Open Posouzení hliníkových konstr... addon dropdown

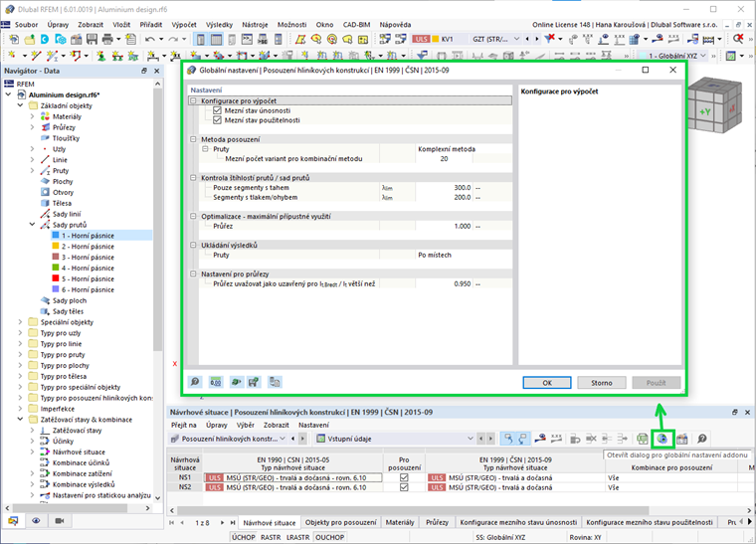283,439
